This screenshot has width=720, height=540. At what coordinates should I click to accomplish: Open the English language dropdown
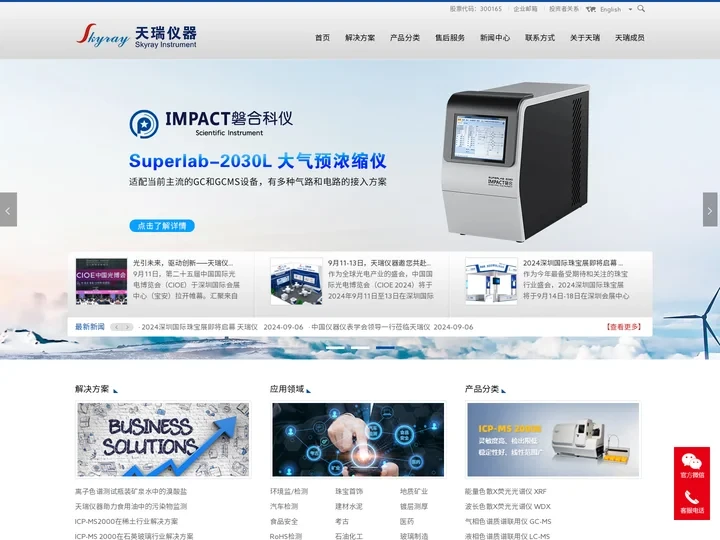(x=615, y=9)
